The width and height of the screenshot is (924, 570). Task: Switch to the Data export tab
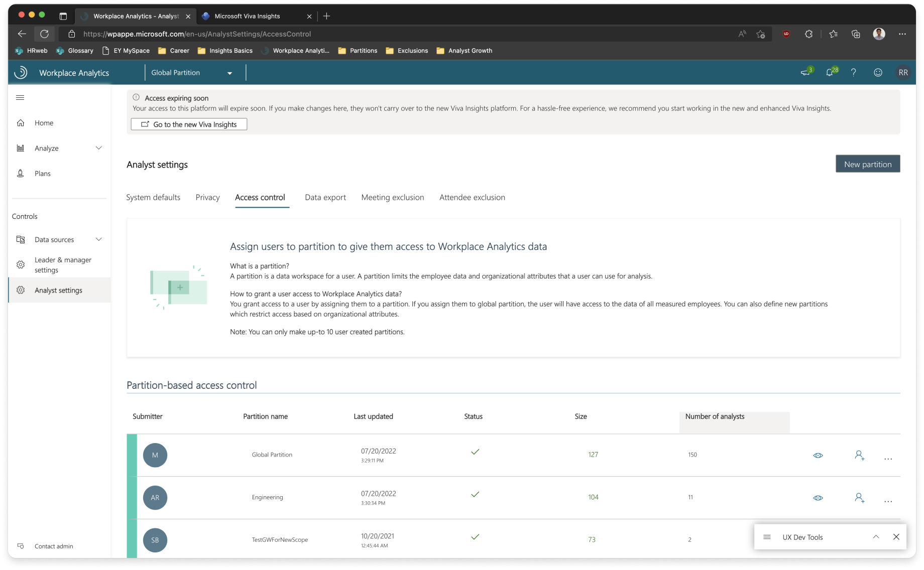click(x=325, y=197)
